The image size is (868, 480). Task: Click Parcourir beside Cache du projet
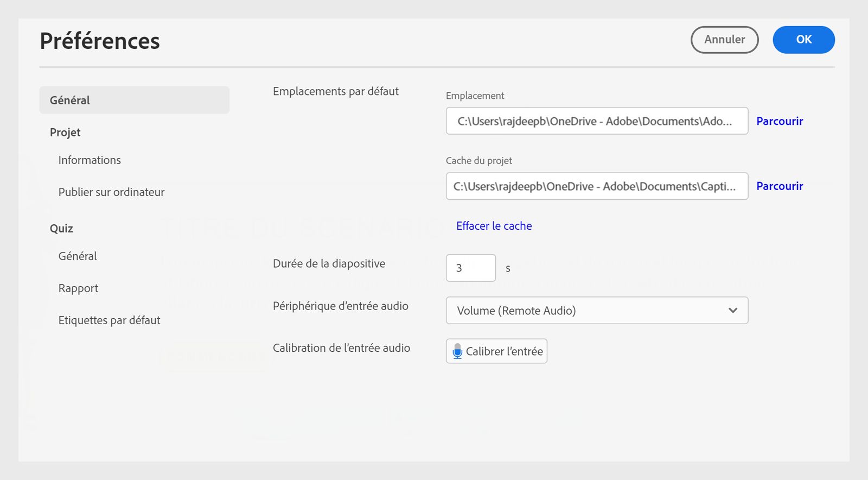tap(780, 186)
